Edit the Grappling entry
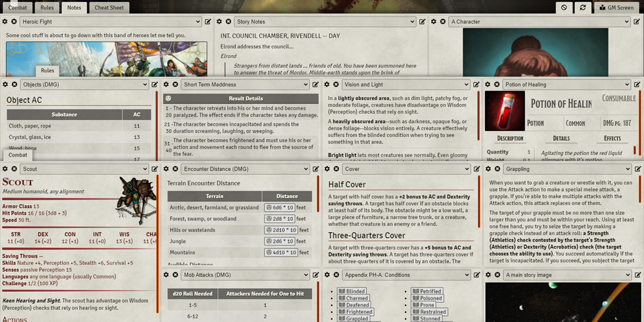Viewport: 644px width, 322px height. coord(637,169)
